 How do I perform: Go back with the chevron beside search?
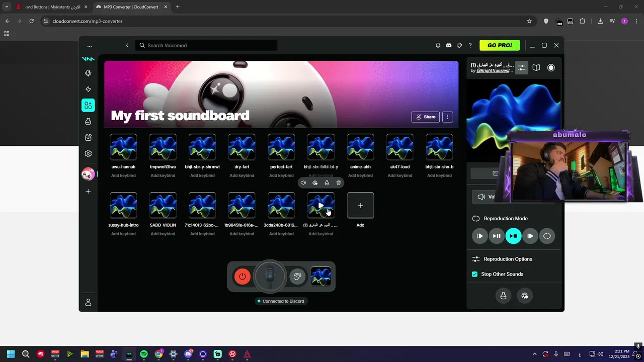(x=127, y=45)
